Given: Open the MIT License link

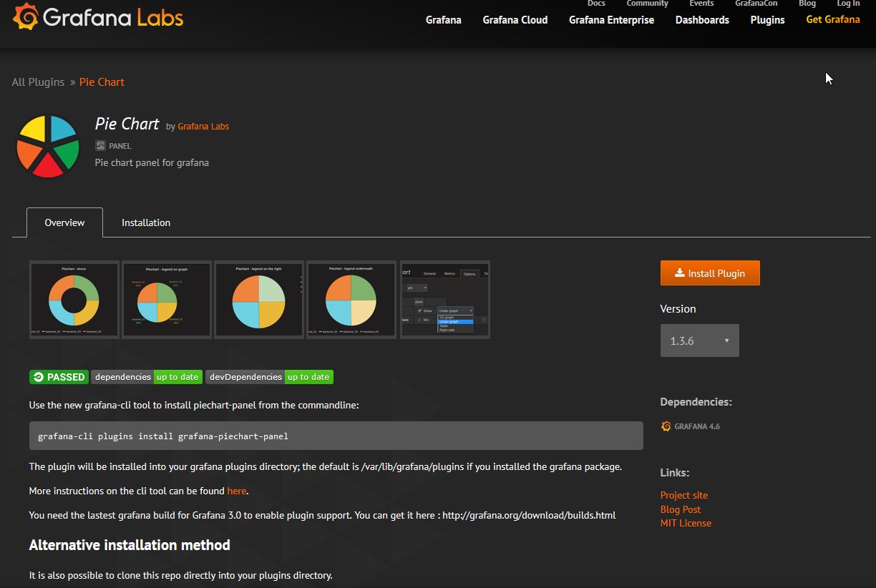Looking at the screenshot, I should [x=686, y=523].
